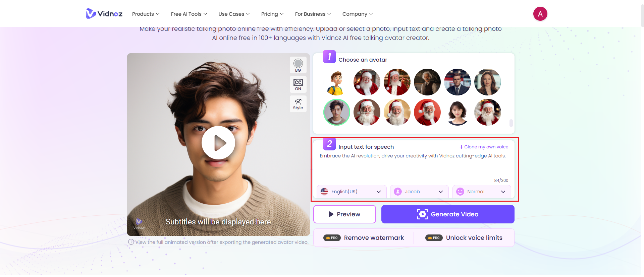The image size is (644, 277).
Task: Choose the Santa avatar with solid red background
Action: pyautogui.click(x=427, y=112)
